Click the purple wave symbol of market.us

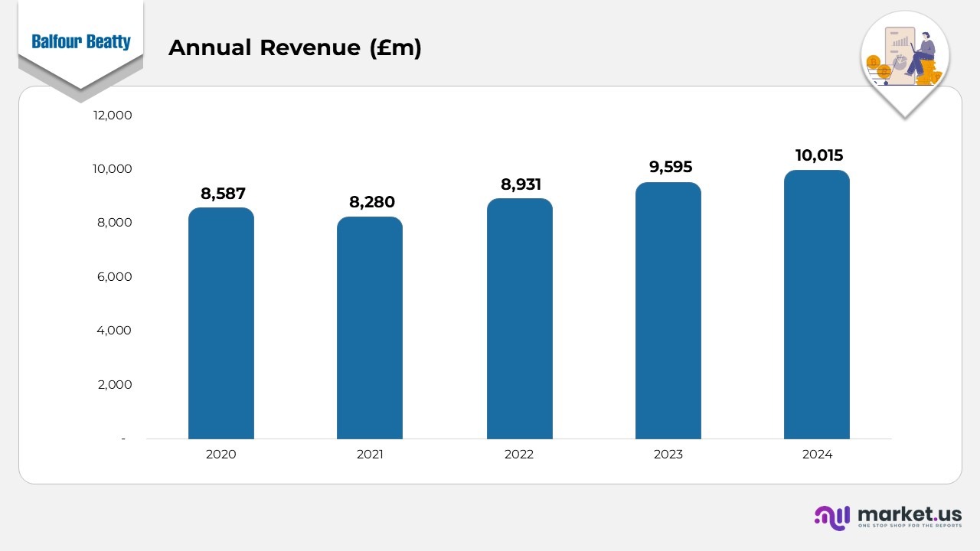point(831,519)
